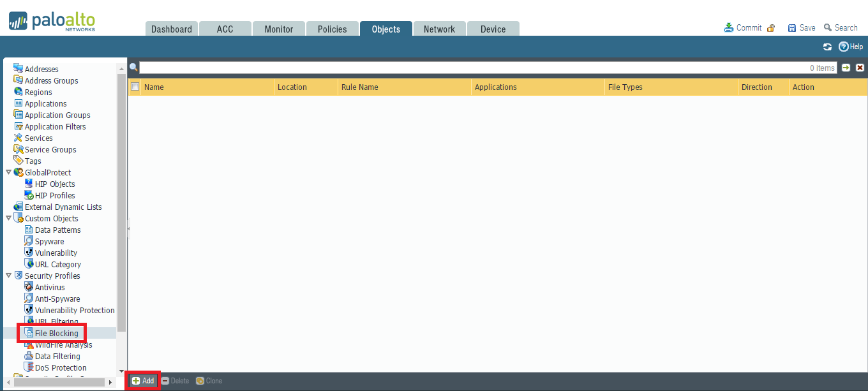Collapse the GlobalProtect tree node
The image size is (868, 391).
point(8,172)
